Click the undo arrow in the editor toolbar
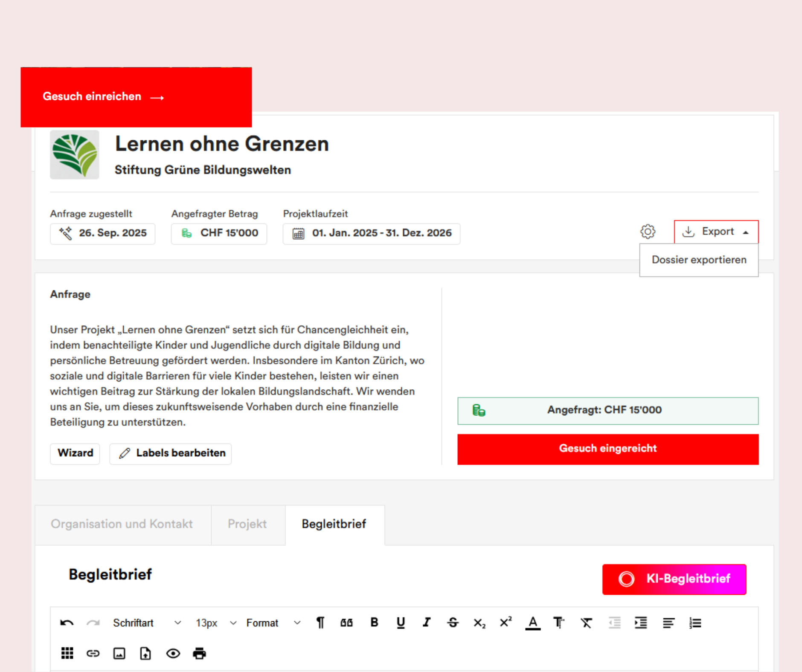 pos(67,623)
